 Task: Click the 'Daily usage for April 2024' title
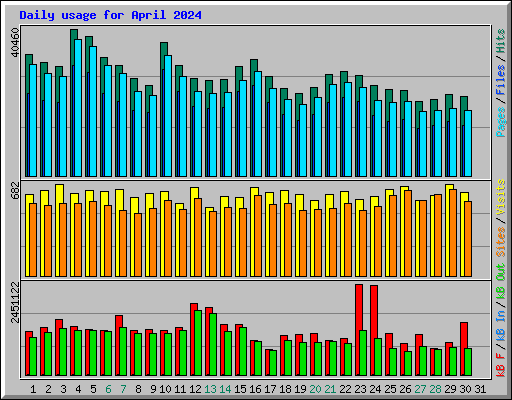pos(110,15)
